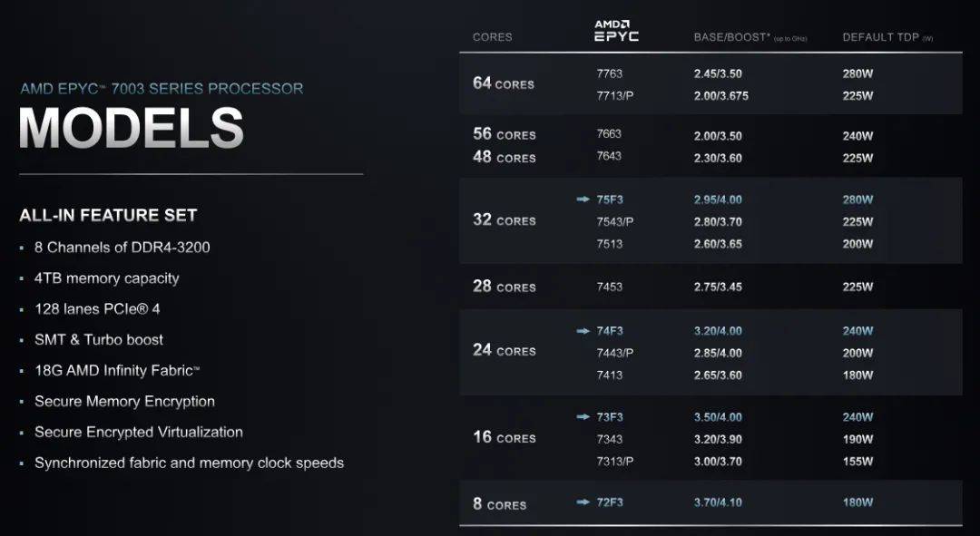Select the 7713/P model entry

pos(614,95)
